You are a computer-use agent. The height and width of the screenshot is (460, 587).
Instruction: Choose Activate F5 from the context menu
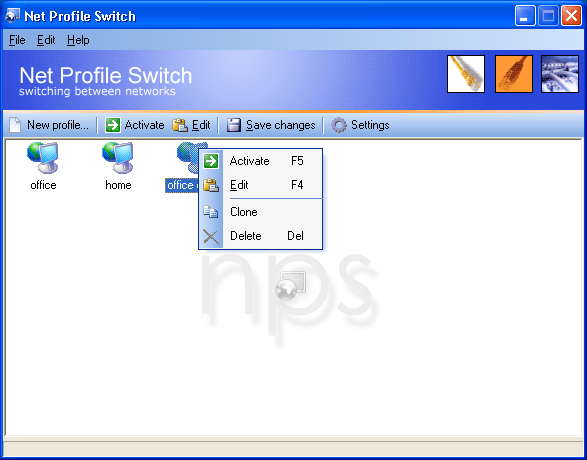point(261,161)
